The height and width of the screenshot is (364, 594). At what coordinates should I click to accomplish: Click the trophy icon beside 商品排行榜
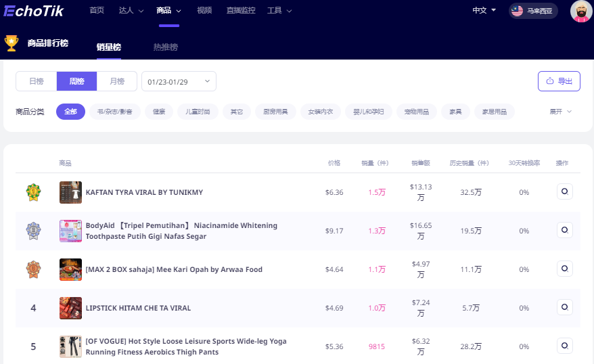coord(12,43)
